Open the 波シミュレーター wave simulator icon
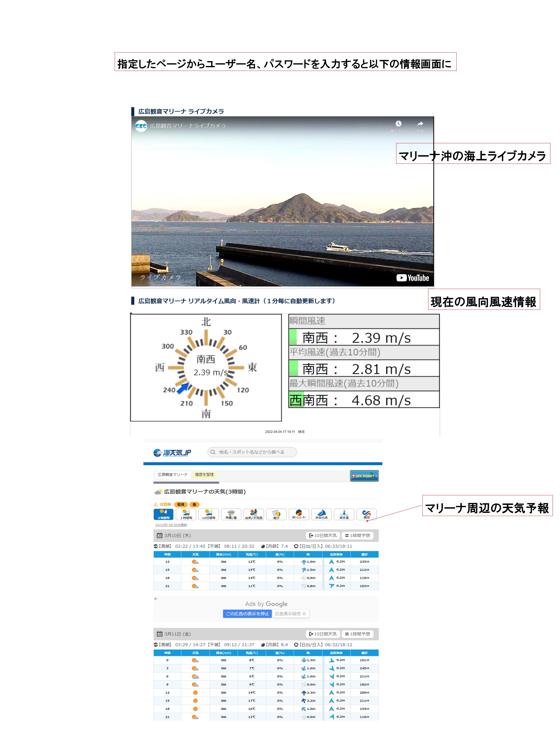This screenshot has height=747, width=560. tap(299, 514)
